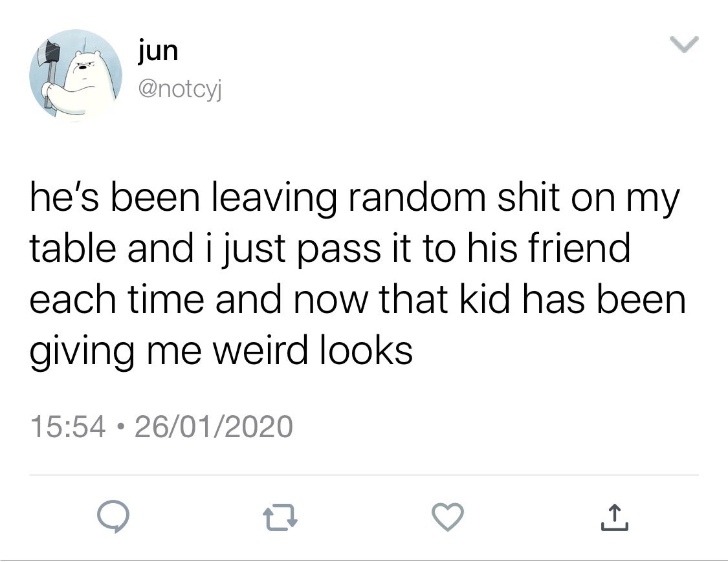Open tweet options with the chevron arrow
This screenshot has height=562, width=728.
(x=684, y=45)
